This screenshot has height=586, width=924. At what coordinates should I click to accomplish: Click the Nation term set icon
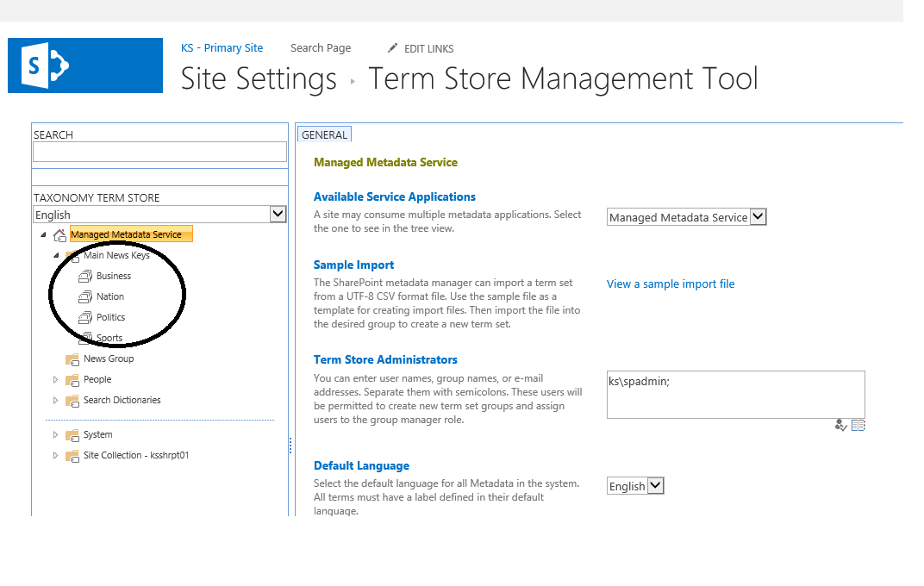(x=85, y=296)
